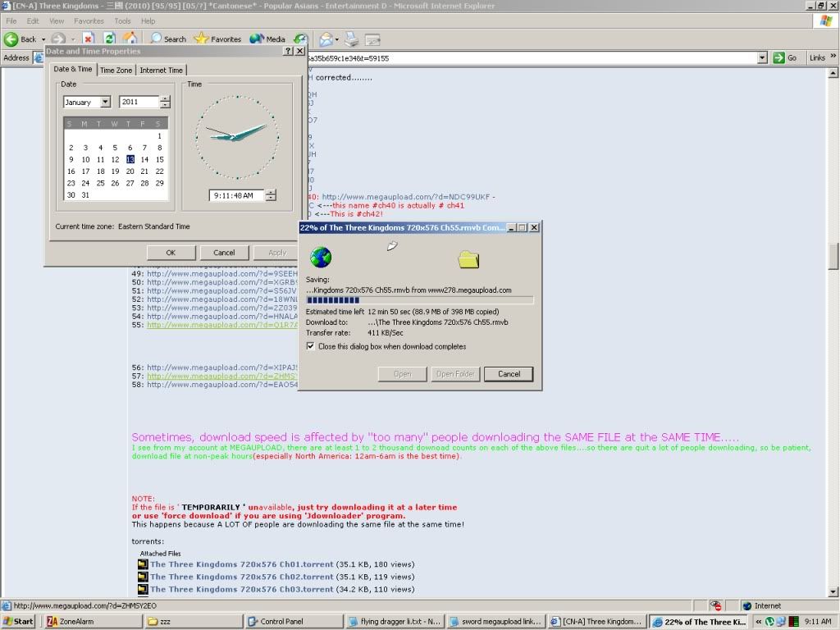Switch to flying dragger li.txt taskbar button

coord(395,622)
